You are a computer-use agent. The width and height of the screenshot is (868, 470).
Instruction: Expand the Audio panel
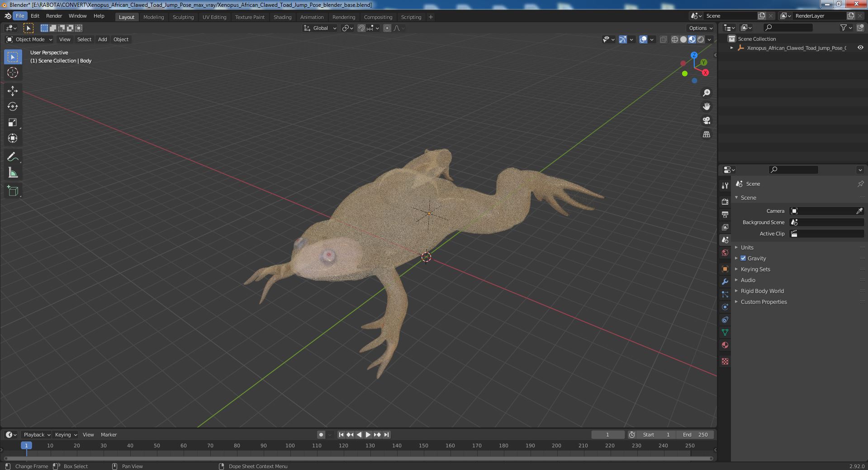(x=748, y=280)
